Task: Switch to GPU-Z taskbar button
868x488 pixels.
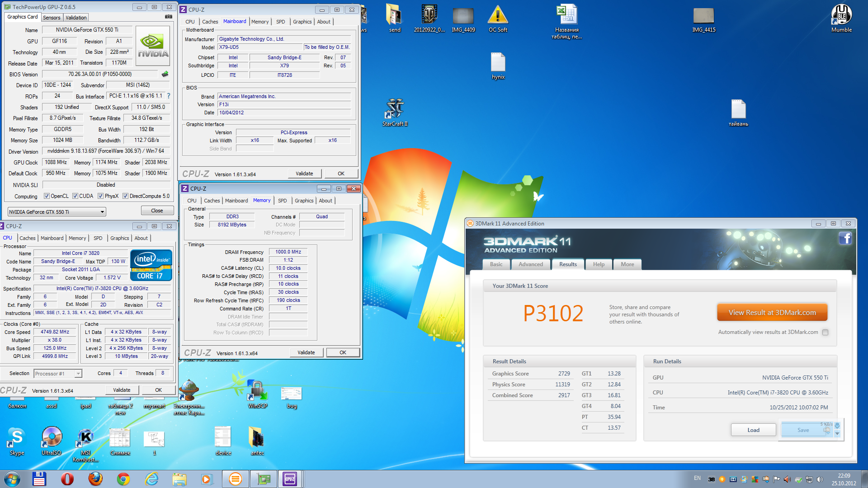Action: tap(264, 479)
